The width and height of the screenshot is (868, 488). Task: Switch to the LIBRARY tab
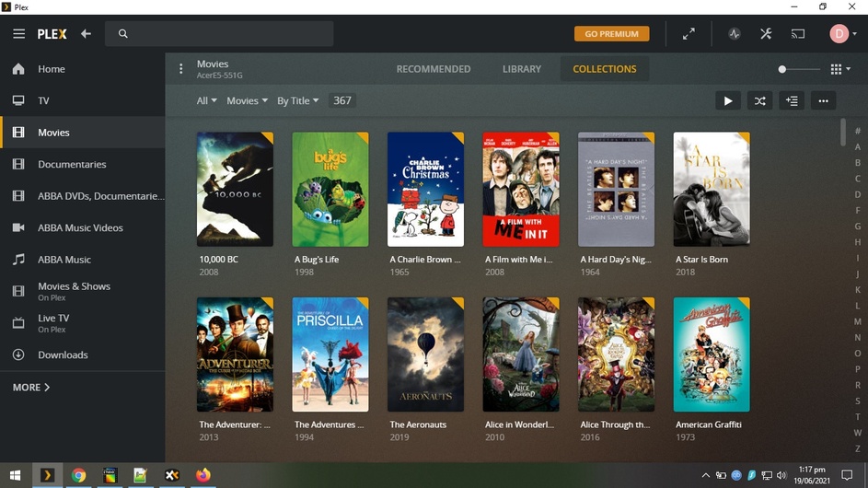tap(522, 69)
